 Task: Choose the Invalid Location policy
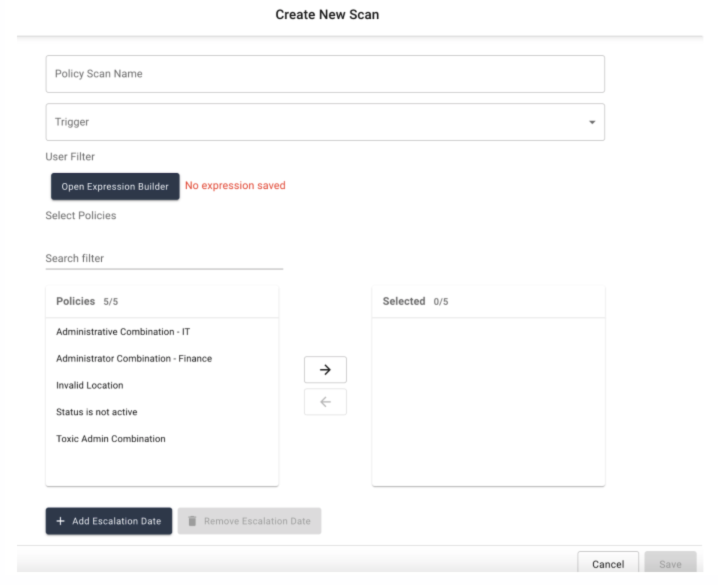90,385
